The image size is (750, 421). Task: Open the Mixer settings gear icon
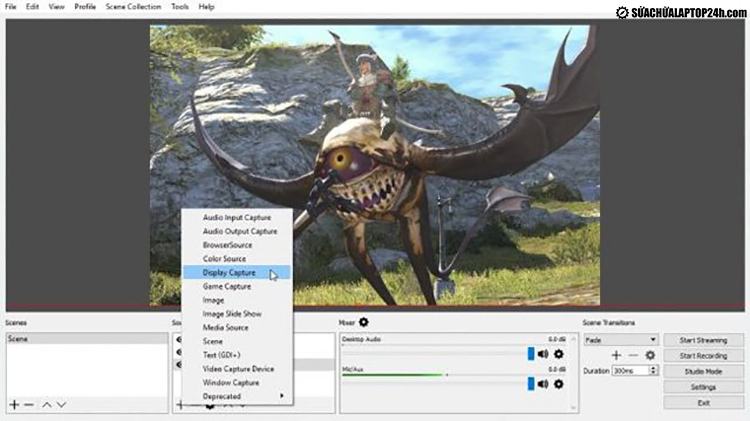[364, 322]
